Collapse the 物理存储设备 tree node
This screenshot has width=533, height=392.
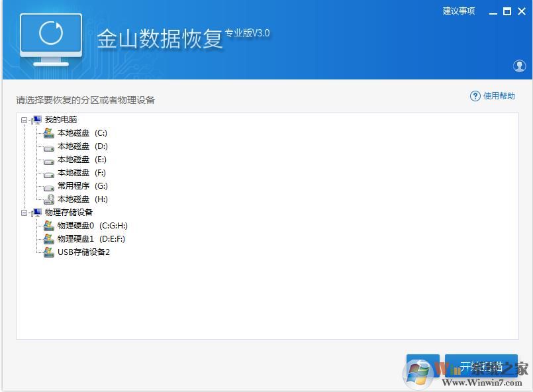click(24, 213)
